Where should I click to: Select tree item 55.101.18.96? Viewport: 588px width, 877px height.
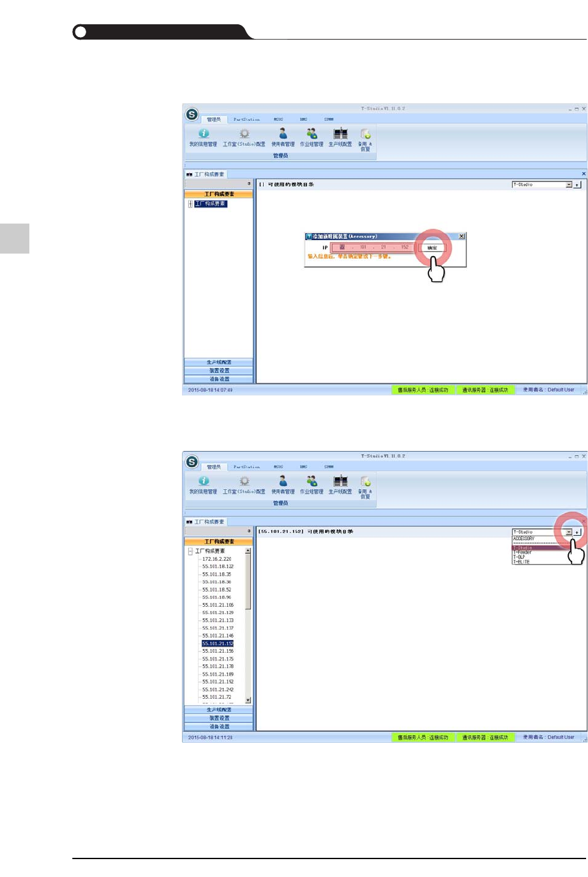pyautogui.click(x=216, y=597)
